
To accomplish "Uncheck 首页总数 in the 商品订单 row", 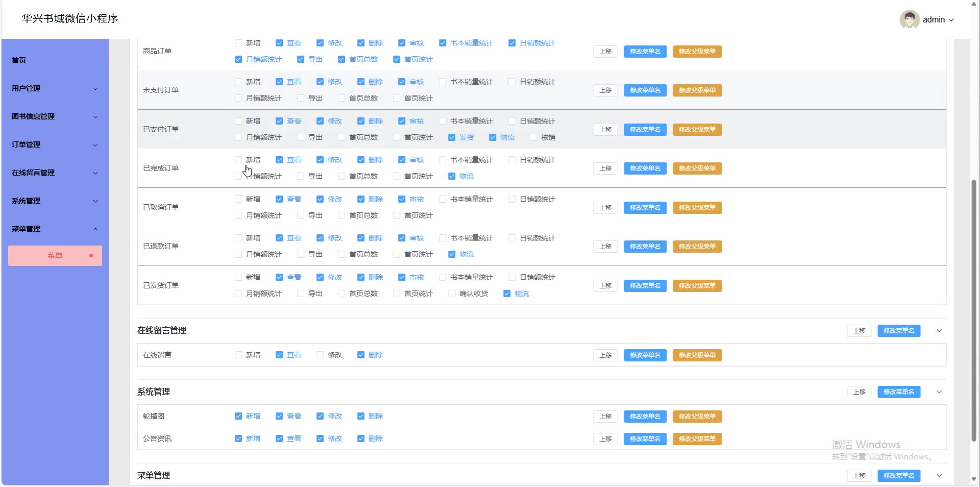I will coord(341,59).
